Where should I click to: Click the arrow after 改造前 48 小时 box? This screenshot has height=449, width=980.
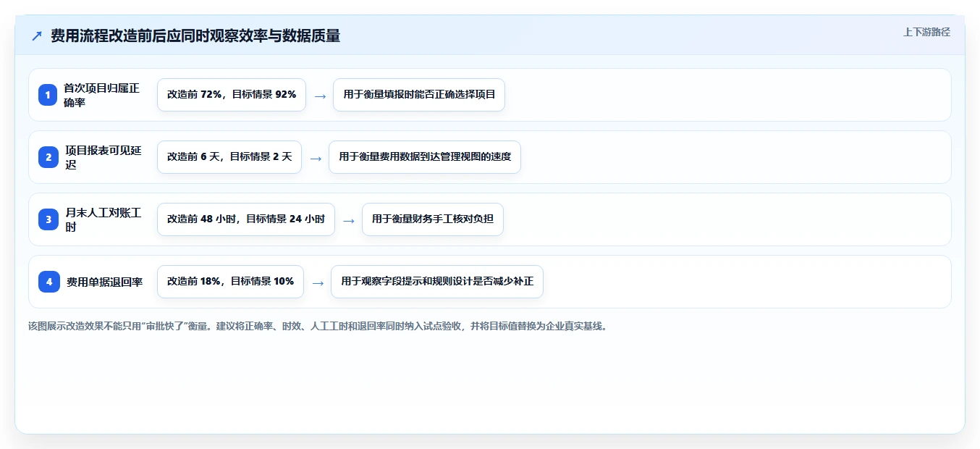click(349, 220)
